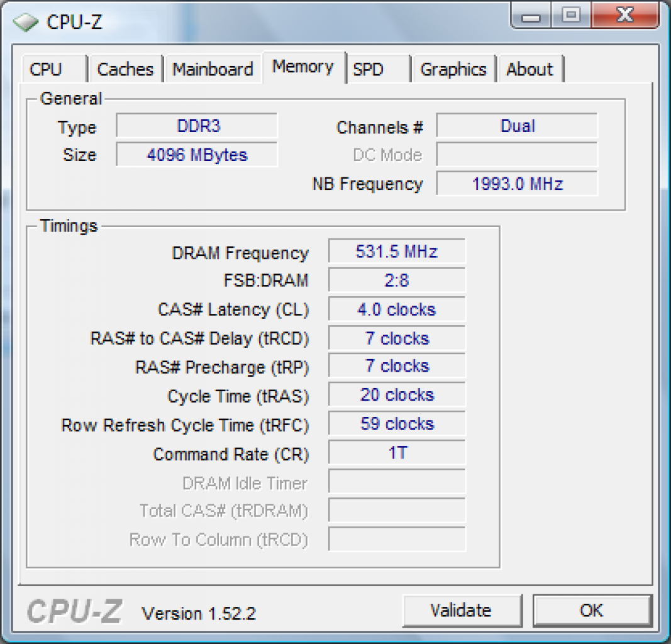Click the greyed DC Mode label
The image size is (671, 644).
(x=388, y=155)
